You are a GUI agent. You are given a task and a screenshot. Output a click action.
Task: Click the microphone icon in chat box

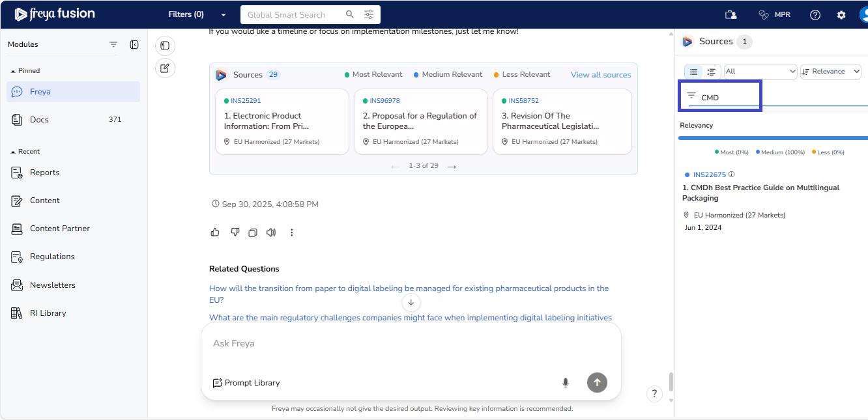[x=566, y=383]
